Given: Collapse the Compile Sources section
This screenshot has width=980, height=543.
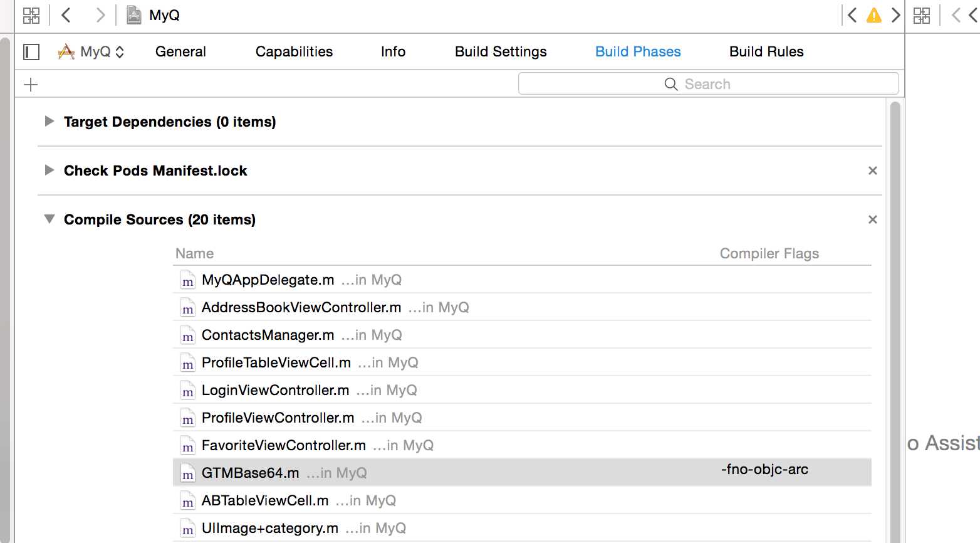Looking at the screenshot, I should click(x=50, y=219).
